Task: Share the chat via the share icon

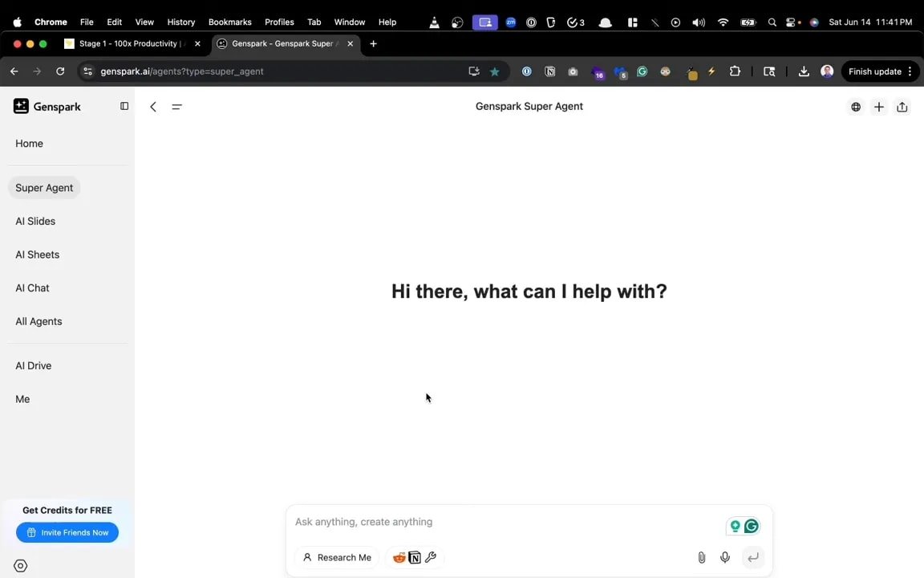Action: tap(902, 106)
